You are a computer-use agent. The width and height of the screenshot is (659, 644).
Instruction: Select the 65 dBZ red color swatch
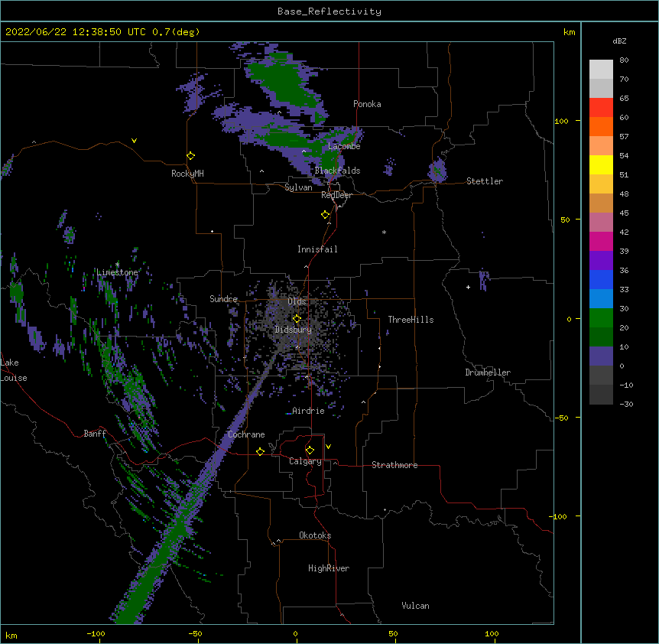601,107
